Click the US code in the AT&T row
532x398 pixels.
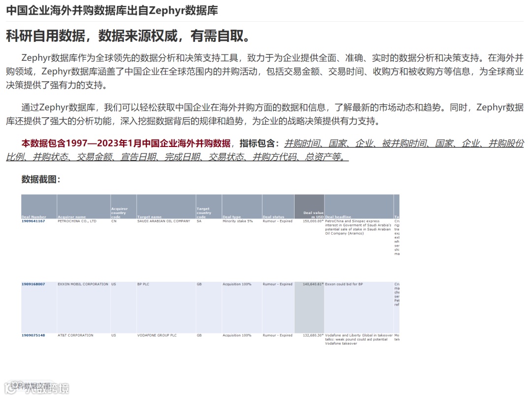pos(114,335)
